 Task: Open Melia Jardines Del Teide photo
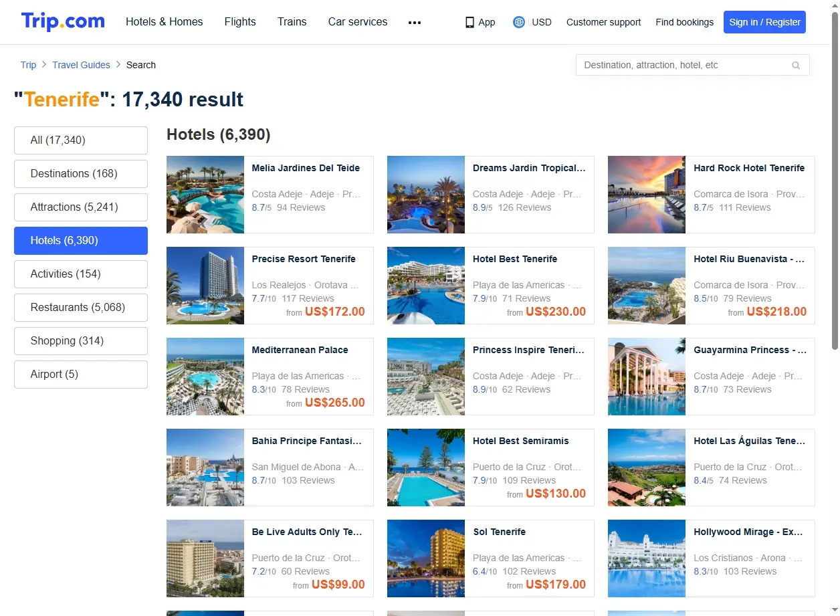point(205,195)
